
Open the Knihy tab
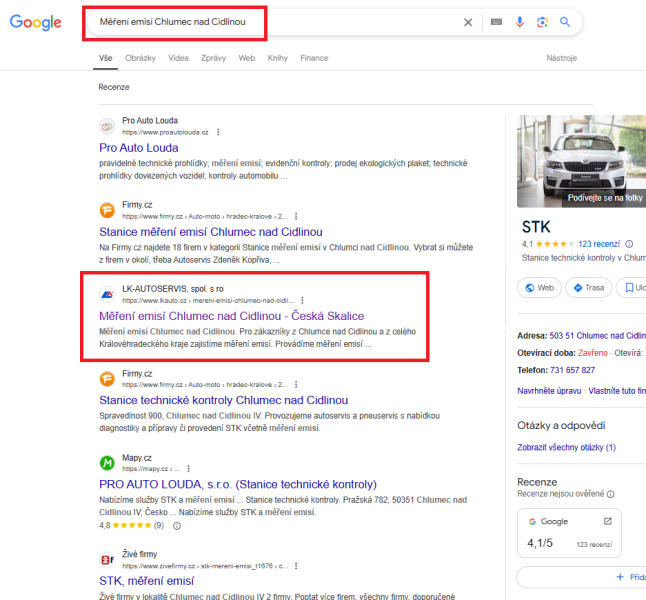point(278,58)
